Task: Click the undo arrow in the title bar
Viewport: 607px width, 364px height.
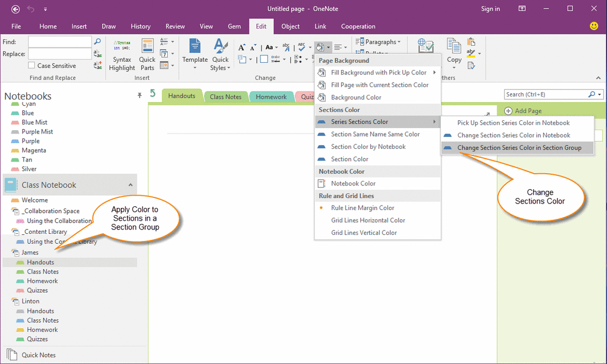Action: pos(30,9)
